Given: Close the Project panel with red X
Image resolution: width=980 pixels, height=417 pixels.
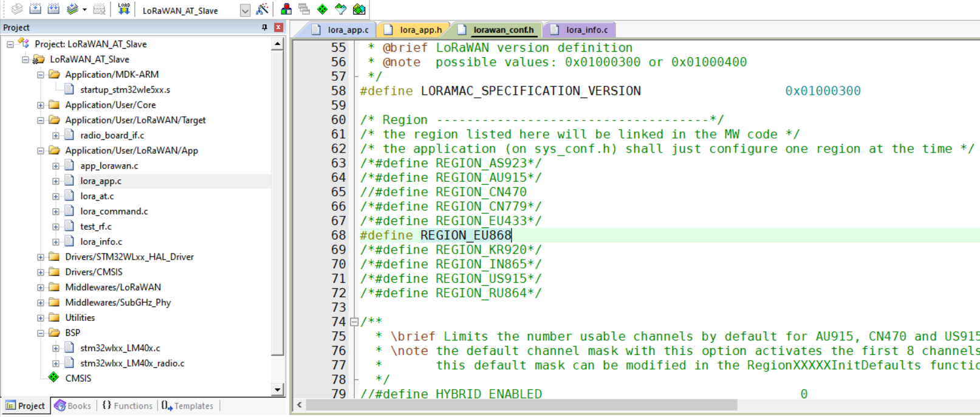Looking at the screenshot, I should coord(278,27).
